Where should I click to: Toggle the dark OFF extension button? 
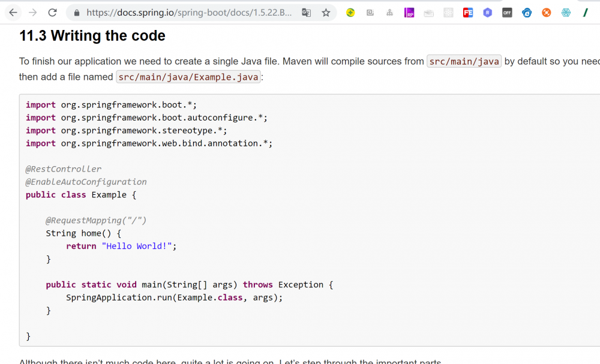(507, 13)
